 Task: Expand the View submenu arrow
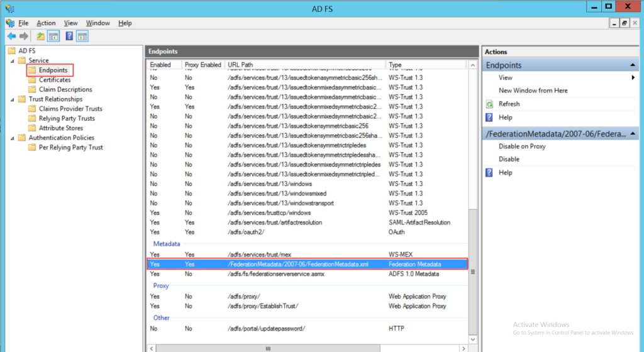[633, 77]
